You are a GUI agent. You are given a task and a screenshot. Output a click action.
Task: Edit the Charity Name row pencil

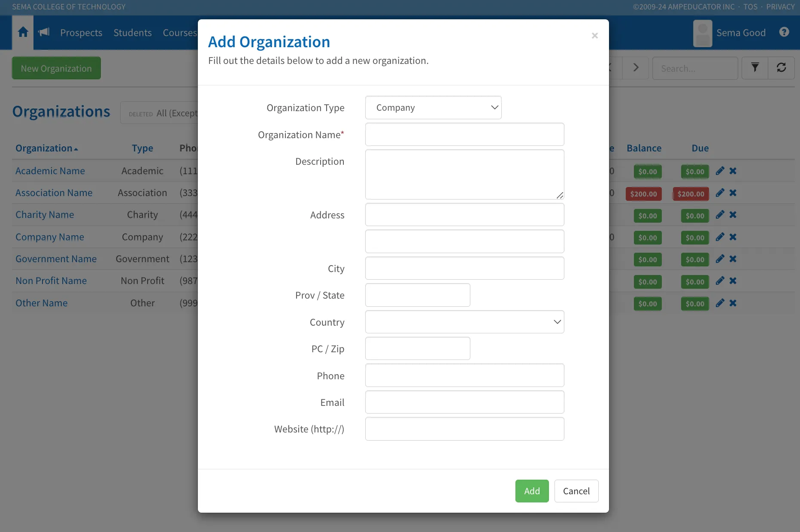(x=720, y=215)
